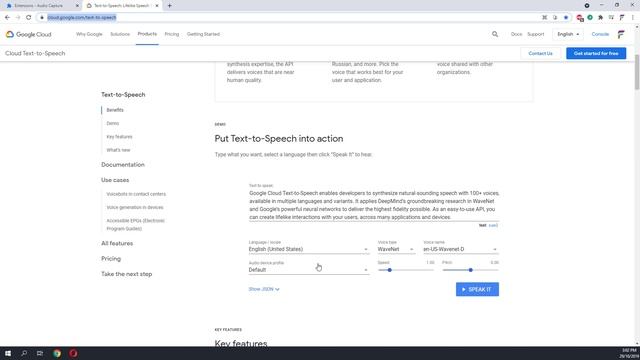Image resolution: width=640 pixels, height=360 pixels.
Task: Open the Why Google menu
Action: (89, 34)
